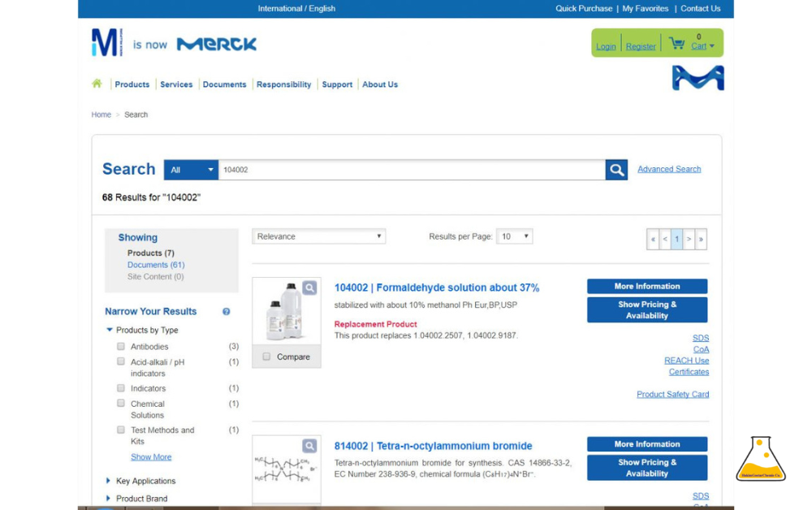Open the REACH Use link

[687, 361]
